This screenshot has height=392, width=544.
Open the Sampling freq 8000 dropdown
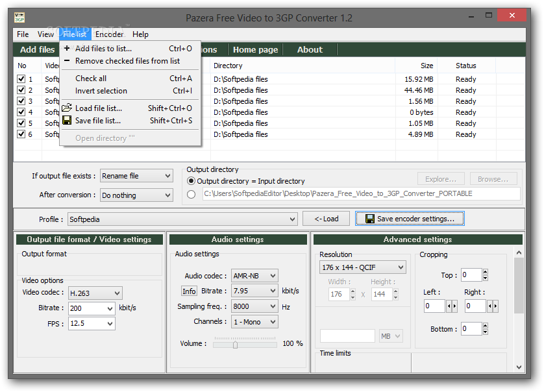pos(254,306)
